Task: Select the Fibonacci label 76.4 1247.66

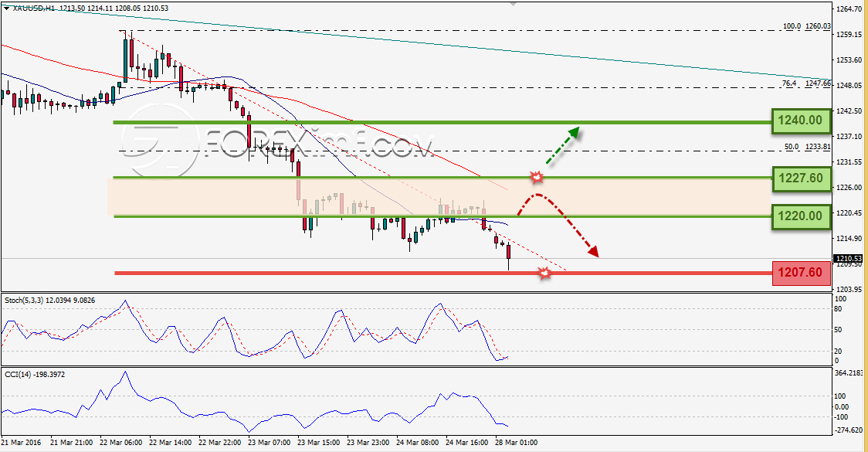Action: 806,83
